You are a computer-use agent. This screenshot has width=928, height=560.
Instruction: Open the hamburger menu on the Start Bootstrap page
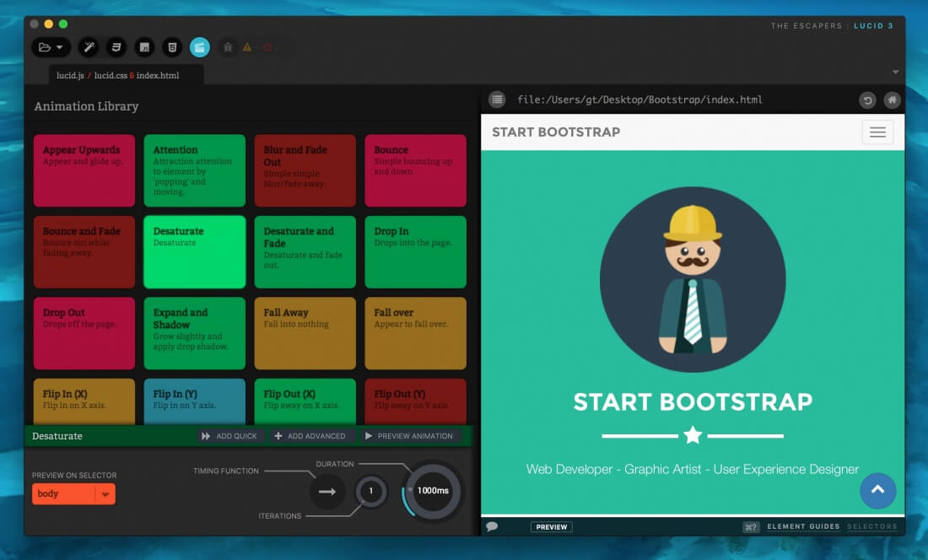tap(877, 132)
